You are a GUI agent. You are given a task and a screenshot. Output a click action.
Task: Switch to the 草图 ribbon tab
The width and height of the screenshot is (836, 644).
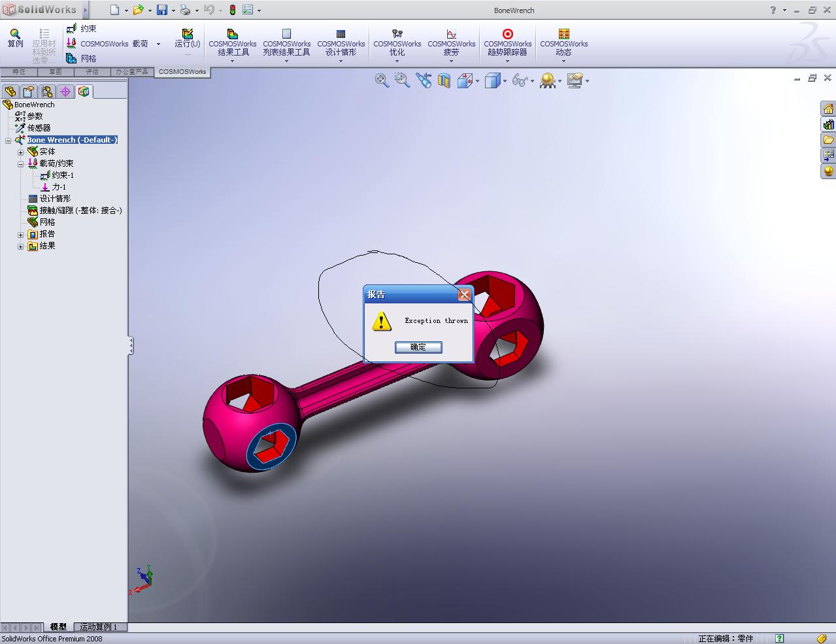pyautogui.click(x=55, y=72)
